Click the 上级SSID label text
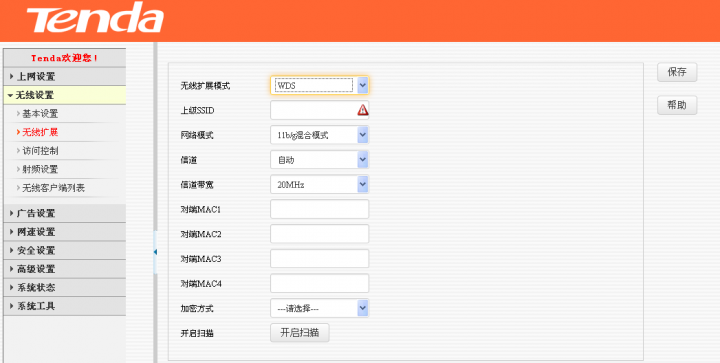This screenshot has height=363, width=720. (197, 111)
